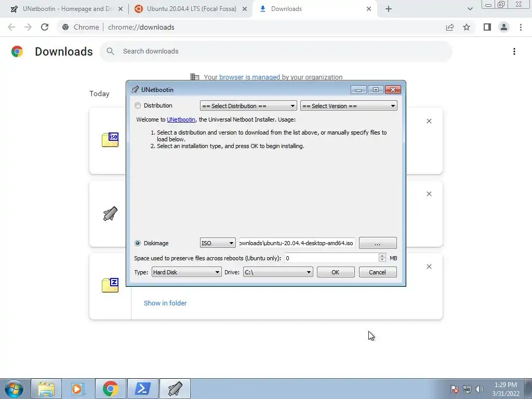532x399 pixels.
Task: Click the disk image file path field
Action: click(297, 243)
